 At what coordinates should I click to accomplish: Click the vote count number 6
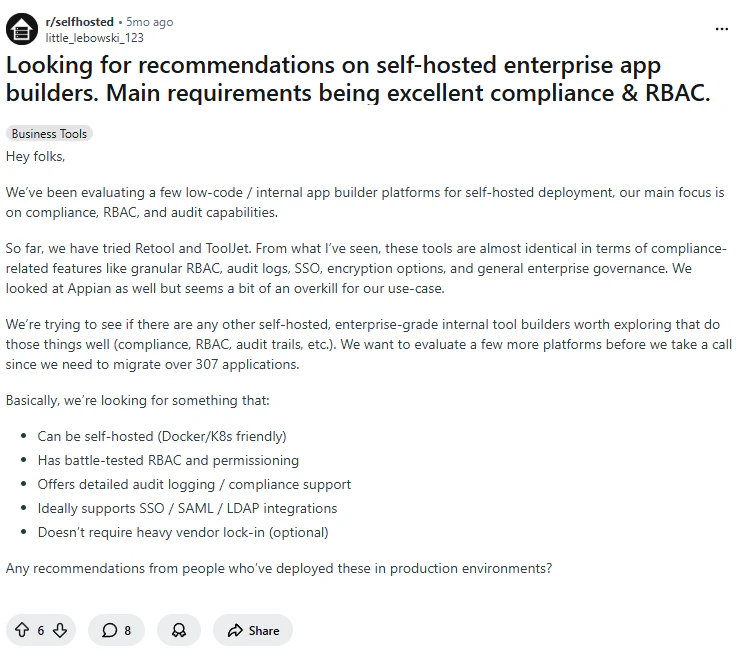41,630
